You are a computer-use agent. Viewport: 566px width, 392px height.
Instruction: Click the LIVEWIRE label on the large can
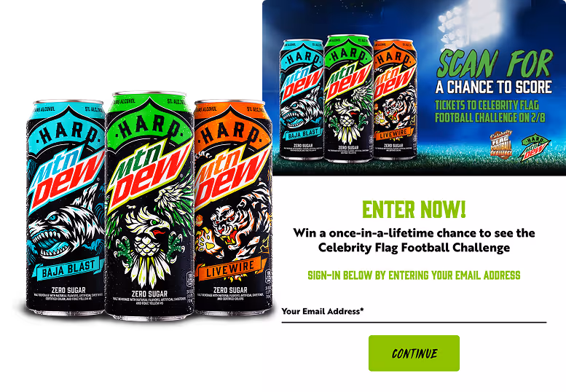[231, 269]
